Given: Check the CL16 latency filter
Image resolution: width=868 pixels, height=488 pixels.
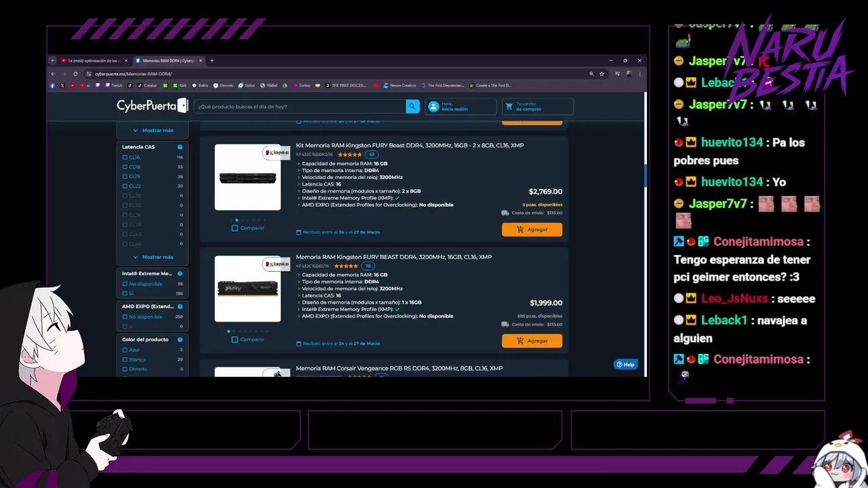Looking at the screenshot, I should (125, 157).
